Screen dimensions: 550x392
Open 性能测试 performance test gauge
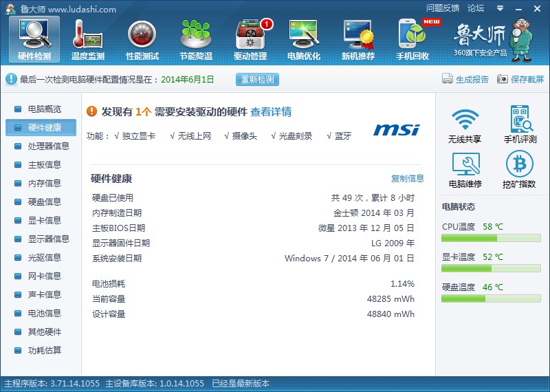pos(142,39)
